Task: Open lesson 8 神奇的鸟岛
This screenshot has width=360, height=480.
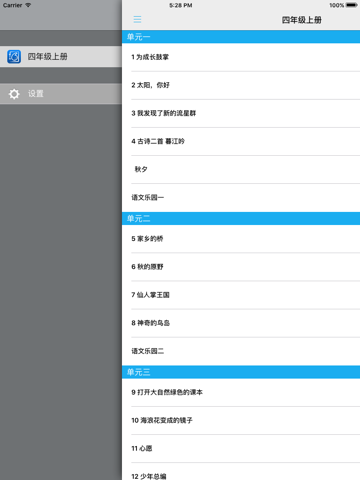Action: tap(241, 323)
